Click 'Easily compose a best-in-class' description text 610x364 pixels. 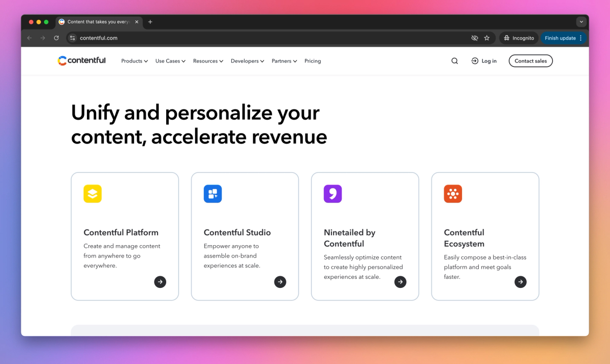click(485, 267)
